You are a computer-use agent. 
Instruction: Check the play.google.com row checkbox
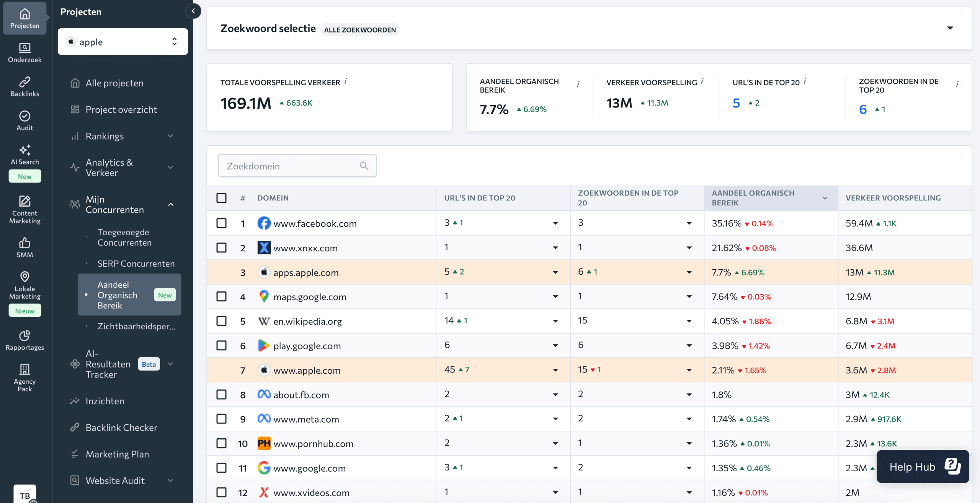[x=221, y=345]
